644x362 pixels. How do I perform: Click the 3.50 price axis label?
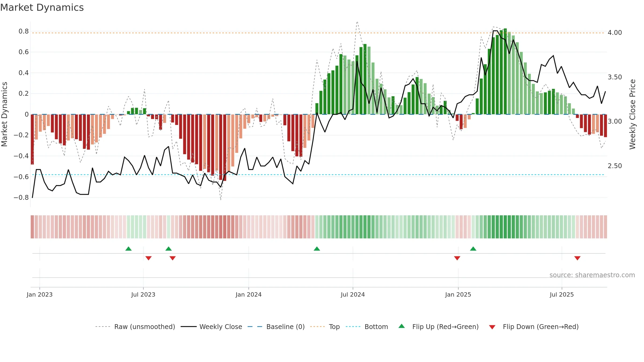[615, 77]
